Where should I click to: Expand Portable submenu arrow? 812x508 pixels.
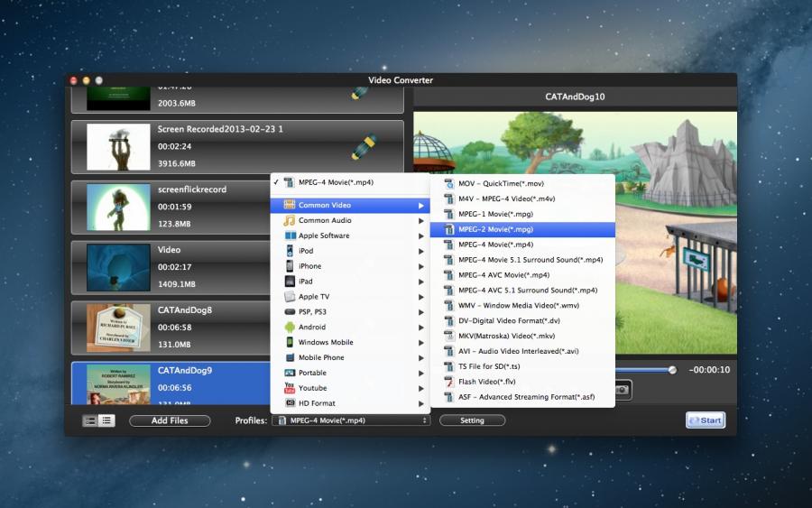[x=421, y=374]
